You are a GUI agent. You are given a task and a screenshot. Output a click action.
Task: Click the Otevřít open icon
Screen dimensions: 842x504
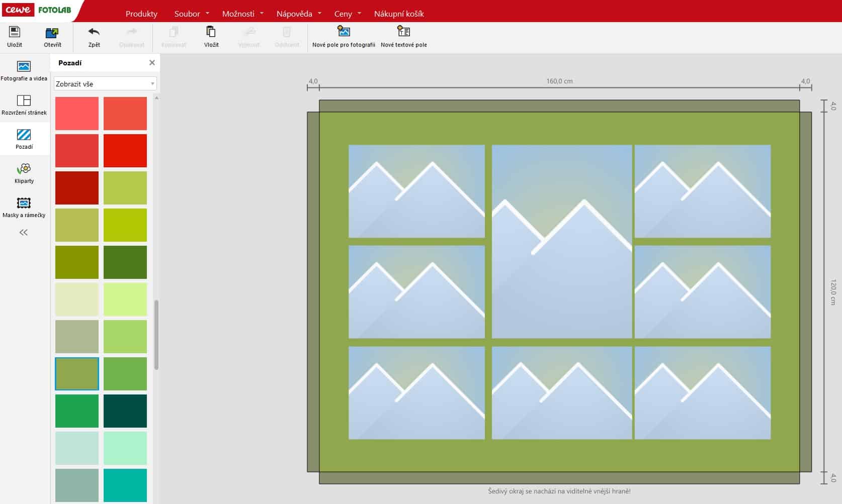point(52,33)
